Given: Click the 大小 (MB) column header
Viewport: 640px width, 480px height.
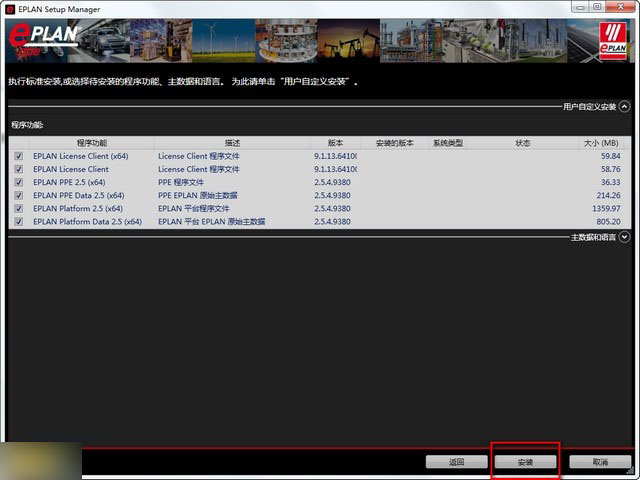Looking at the screenshot, I should 601,143.
